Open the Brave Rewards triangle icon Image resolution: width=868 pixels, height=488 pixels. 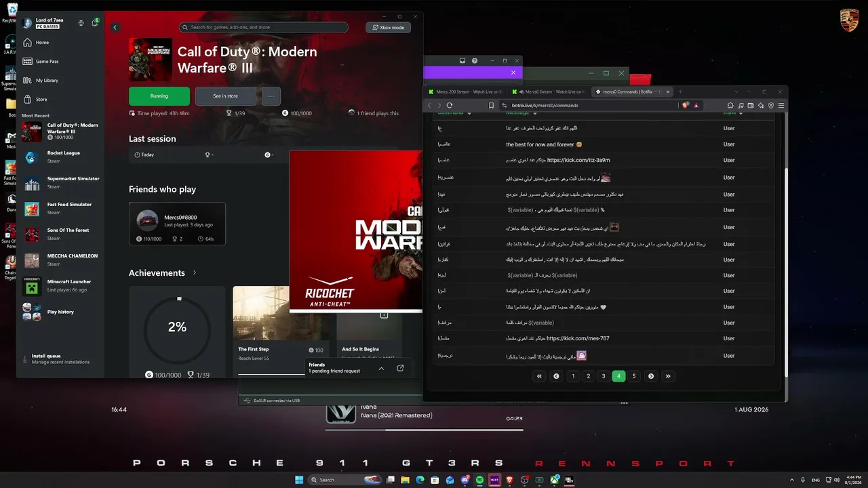pos(696,105)
